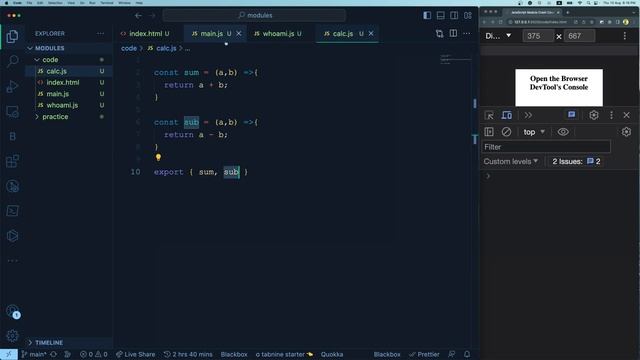Open Extensions view in activity bar

tap(12, 161)
